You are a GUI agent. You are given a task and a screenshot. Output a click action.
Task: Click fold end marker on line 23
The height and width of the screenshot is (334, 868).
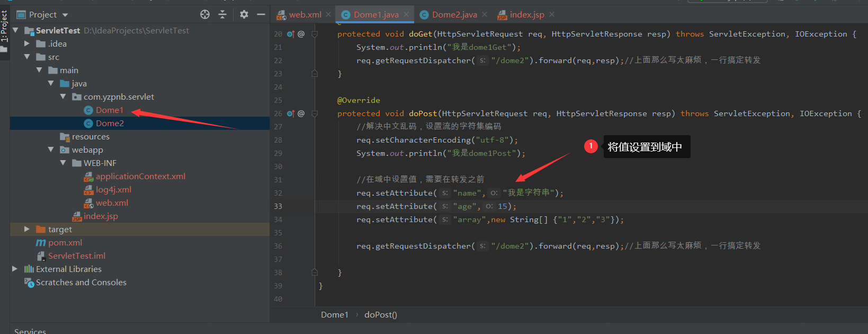click(x=315, y=74)
